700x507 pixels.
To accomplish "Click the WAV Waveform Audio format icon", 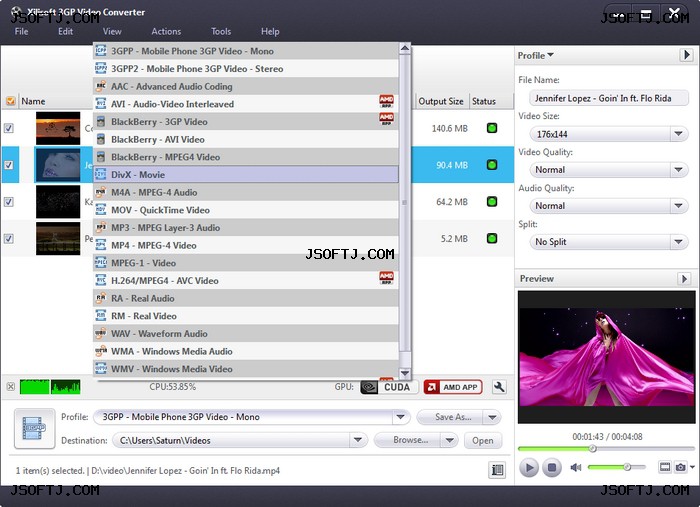I will pyautogui.click(x=101, y=333).
